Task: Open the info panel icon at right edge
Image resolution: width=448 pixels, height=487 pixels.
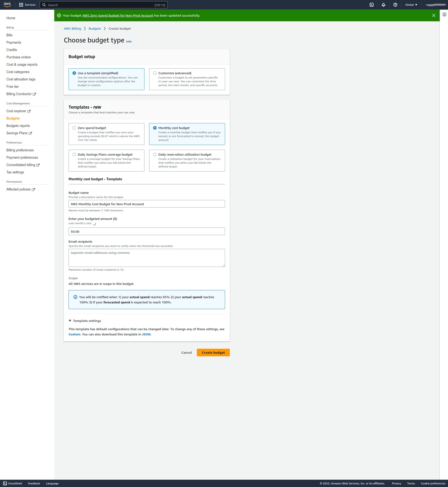Action: coord(444,14)
